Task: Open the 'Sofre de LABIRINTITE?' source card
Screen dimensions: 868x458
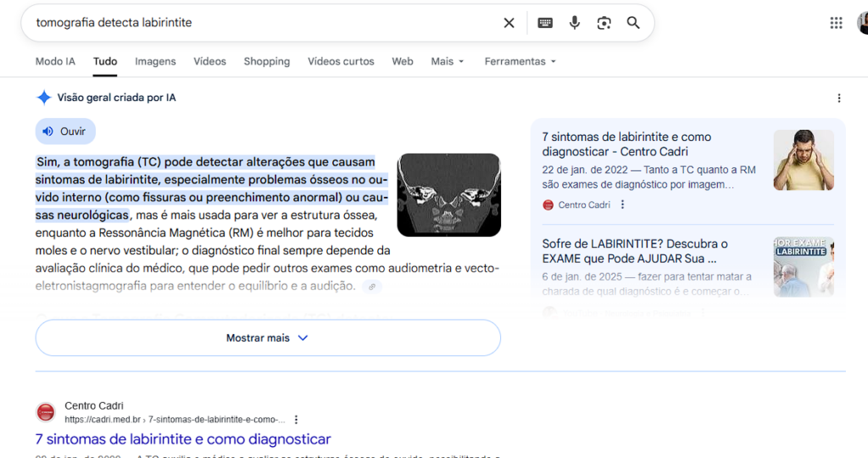Action: coord(636,251)
